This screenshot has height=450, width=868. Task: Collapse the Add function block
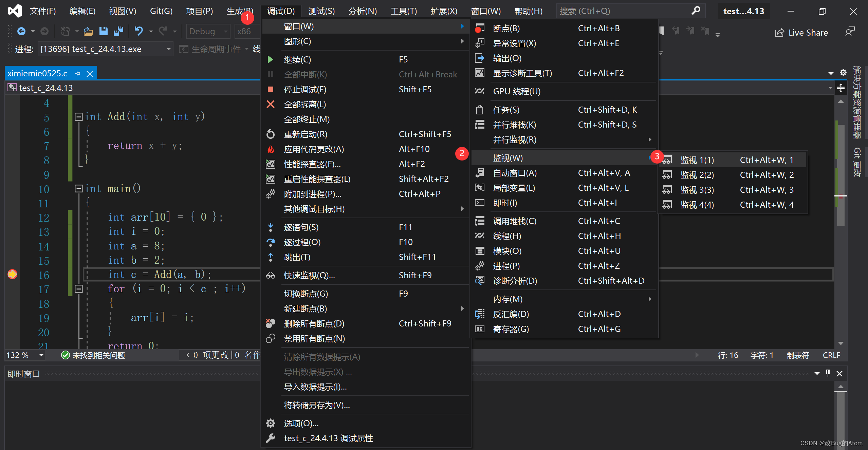(x=78, y=117)
